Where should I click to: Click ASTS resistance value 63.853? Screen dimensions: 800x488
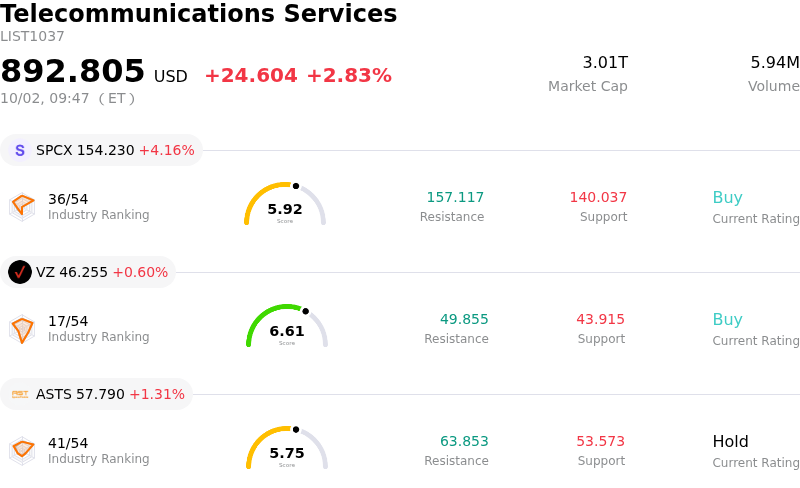point(464,441)
